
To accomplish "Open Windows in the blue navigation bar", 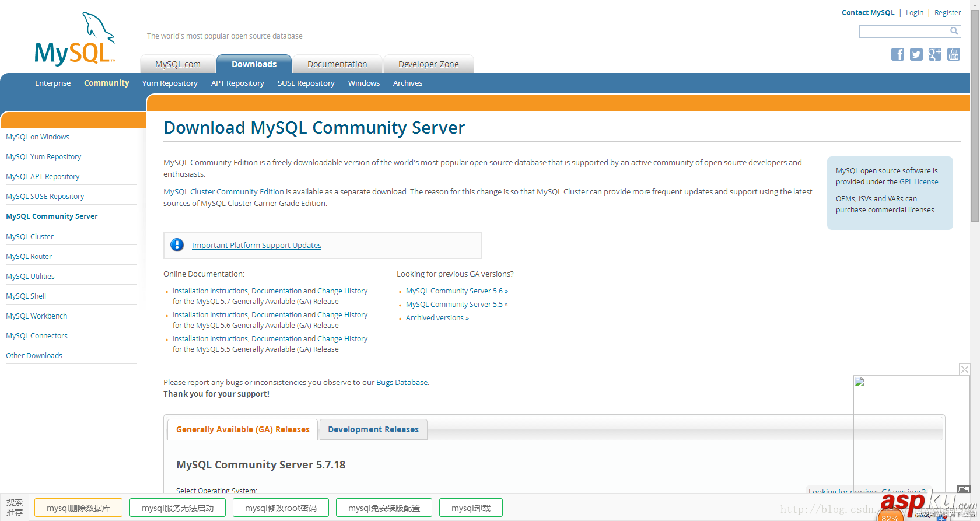I will tap(364, 83).
